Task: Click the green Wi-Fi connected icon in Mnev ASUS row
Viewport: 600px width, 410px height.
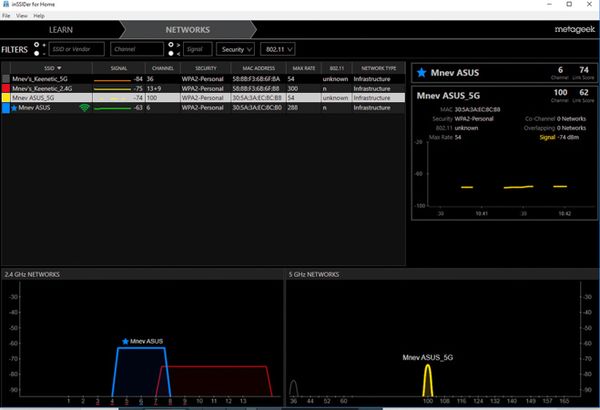Action: 85,108
